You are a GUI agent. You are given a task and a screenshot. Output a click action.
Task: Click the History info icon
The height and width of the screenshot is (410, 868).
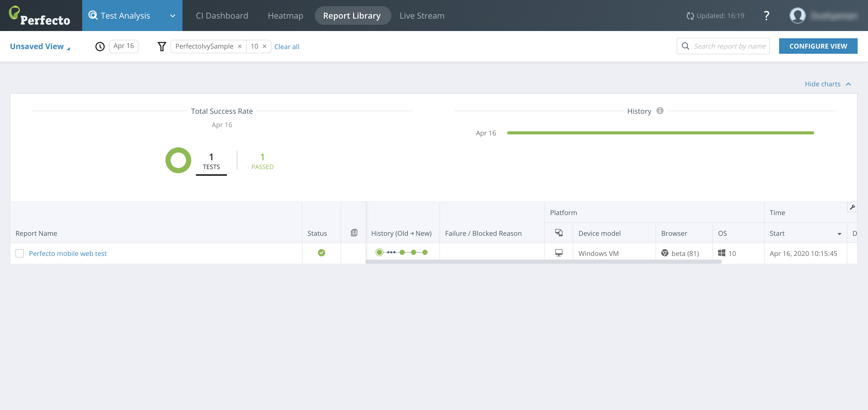[x=660, y=111]
